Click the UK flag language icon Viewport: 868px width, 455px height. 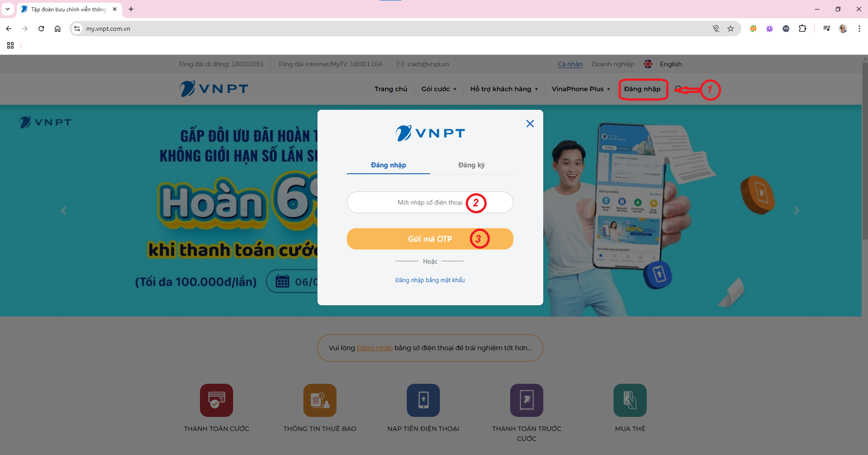coord(648,64)
